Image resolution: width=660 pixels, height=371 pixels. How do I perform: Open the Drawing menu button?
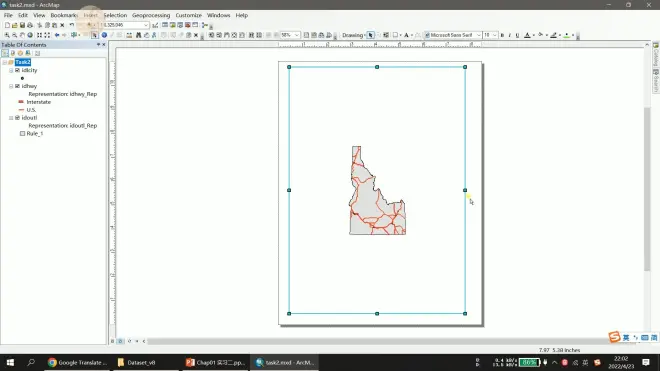(x=354, y=35)
